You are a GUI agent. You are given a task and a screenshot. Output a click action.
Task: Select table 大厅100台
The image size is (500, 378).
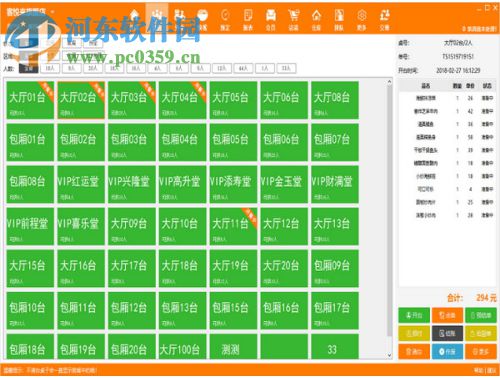182,347
